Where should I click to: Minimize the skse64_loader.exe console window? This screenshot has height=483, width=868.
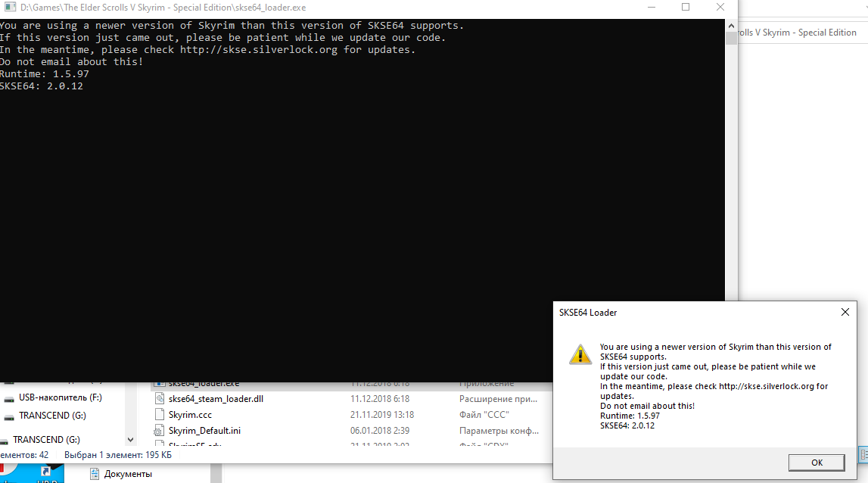pyautogui.click(x=652, y=7)
